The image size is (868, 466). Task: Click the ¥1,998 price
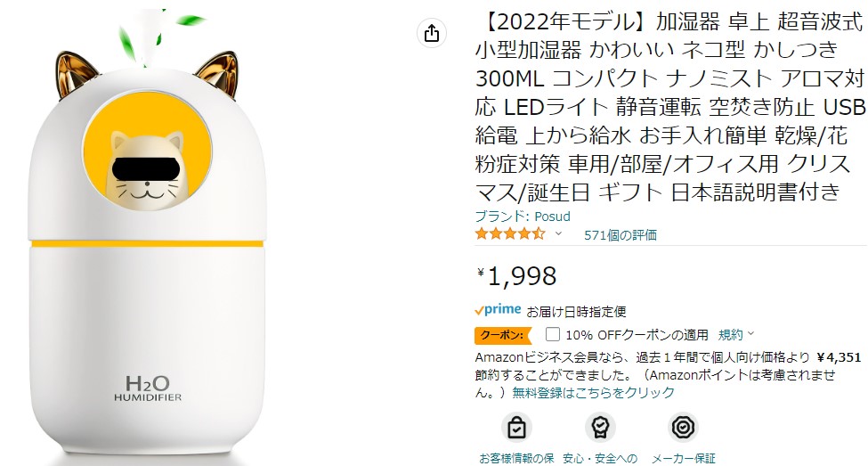click(x=517, y=276)
